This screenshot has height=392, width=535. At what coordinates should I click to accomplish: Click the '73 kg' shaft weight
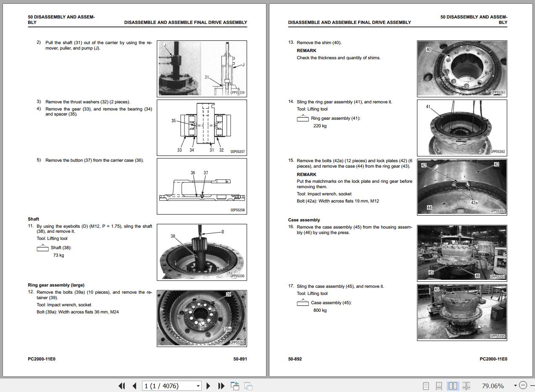pyautogui.click(x=58, y=255)
